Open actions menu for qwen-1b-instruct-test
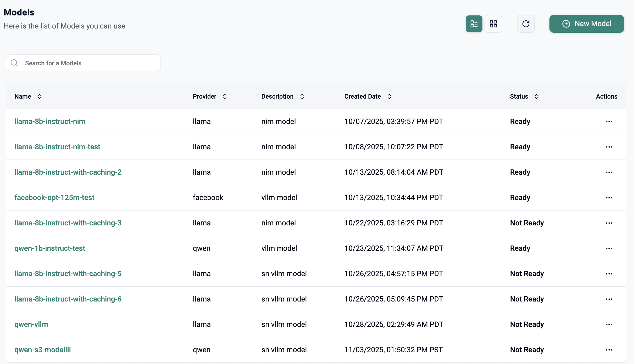634x364 pixels. [609, 248]
